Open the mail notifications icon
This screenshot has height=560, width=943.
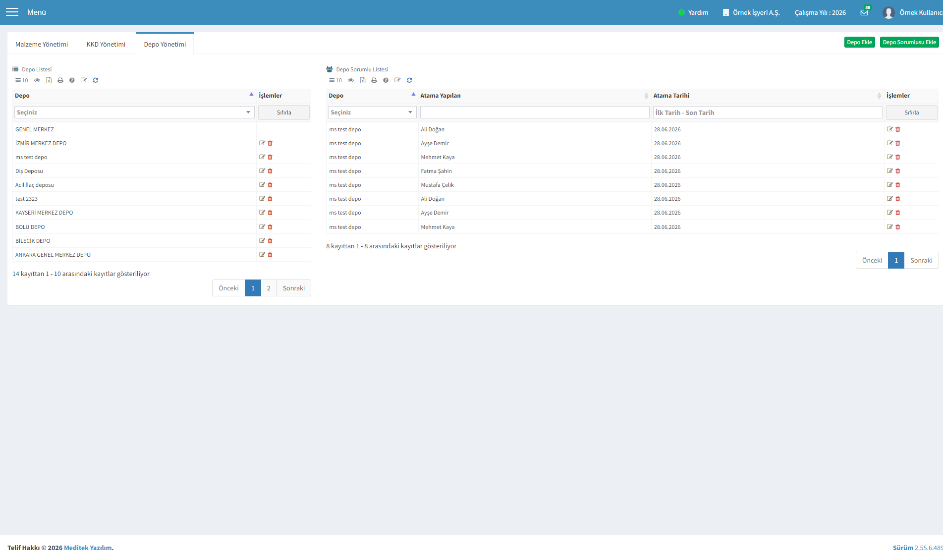click(x=864, y=12)
